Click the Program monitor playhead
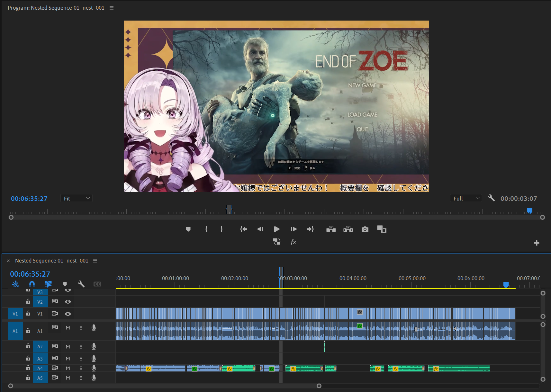This screenshot has width=551, height=392. 530,211
